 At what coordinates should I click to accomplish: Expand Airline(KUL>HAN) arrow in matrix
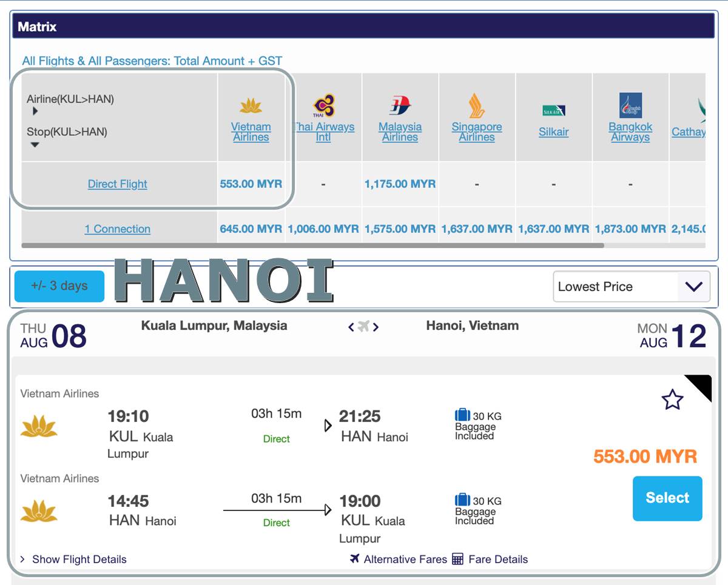coord(35,111)
